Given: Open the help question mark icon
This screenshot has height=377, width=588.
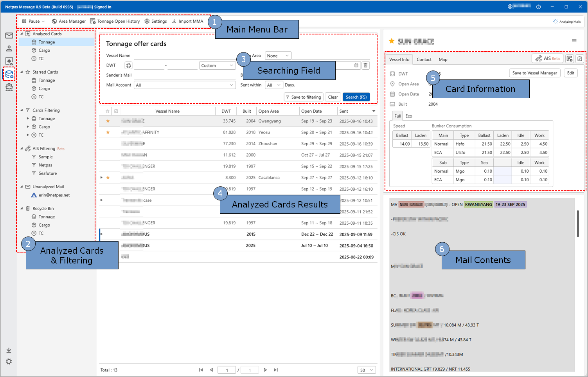Looking at the screenshot, I should pyautogui.click(x=538, y=7).
